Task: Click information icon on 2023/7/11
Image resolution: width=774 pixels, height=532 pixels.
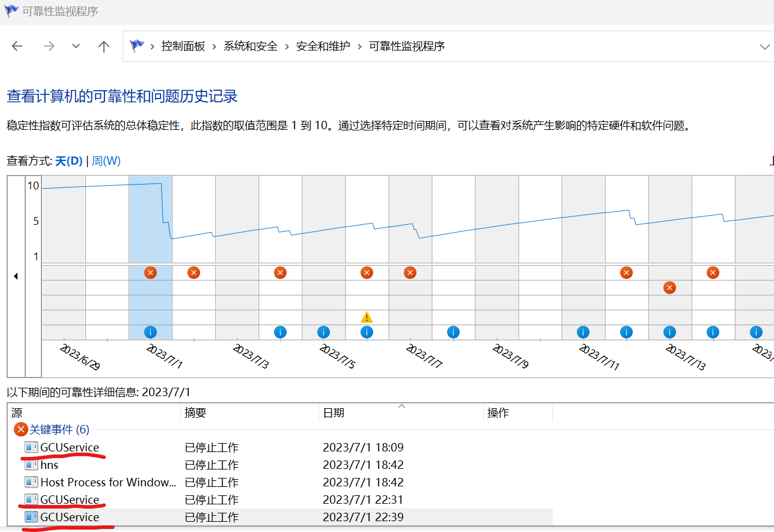Action: tap(583, 332)
